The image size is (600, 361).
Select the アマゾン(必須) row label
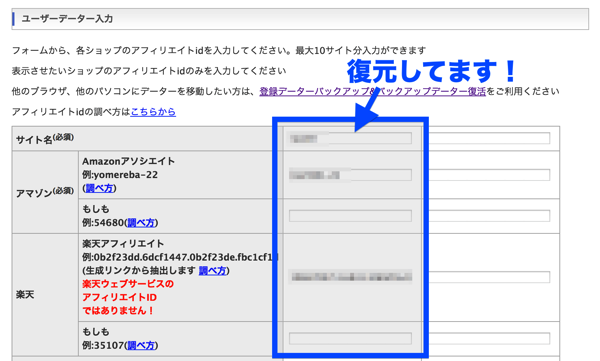[45, 192]
